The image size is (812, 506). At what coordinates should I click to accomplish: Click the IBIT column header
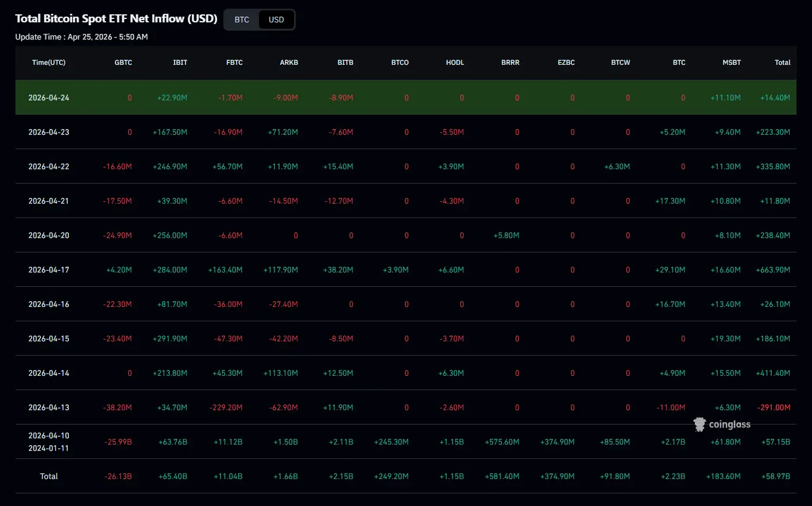pyautogui.click(x=180, y=63)
